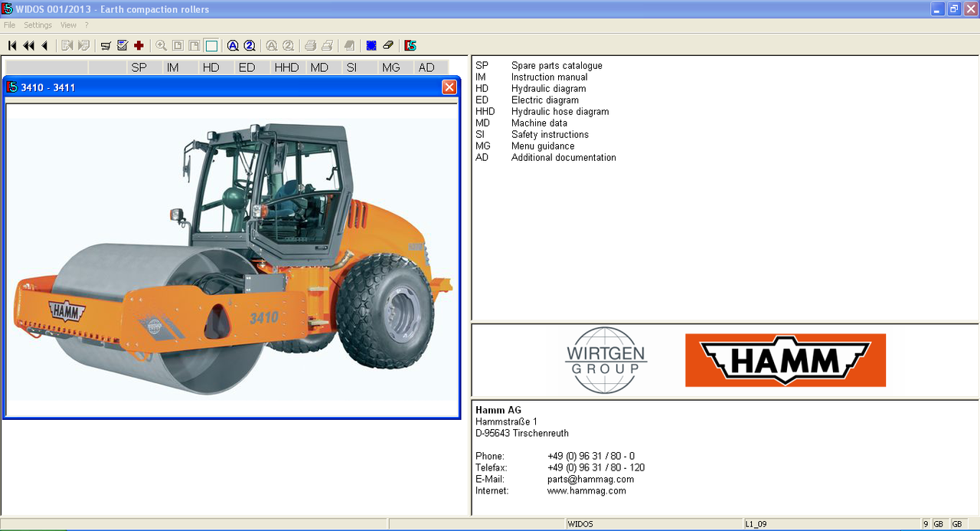This screenshot has height=531, width=980.
Task: Click the 'Spare parts catalogue' legend text
Action: pyautogui.click(x=557, y=66)
